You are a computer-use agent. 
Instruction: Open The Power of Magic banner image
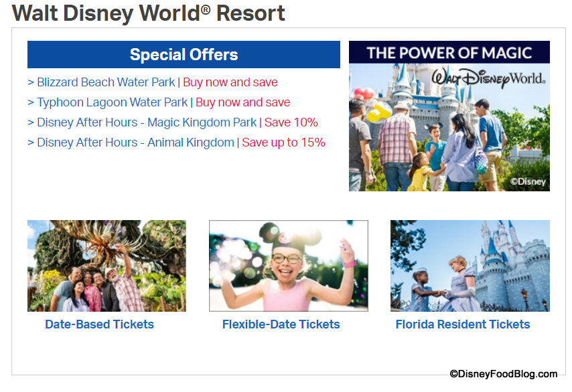(x=449, y=116)
